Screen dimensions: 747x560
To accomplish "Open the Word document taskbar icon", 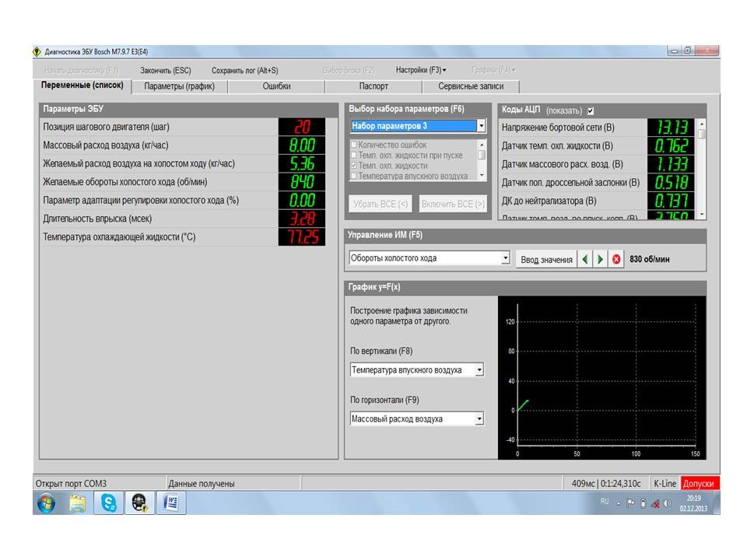I will (171, 503).
